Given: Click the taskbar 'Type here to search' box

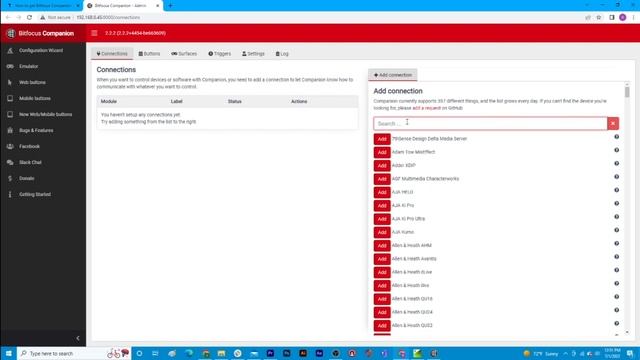Looking at the screenshot, I should 73,353.
